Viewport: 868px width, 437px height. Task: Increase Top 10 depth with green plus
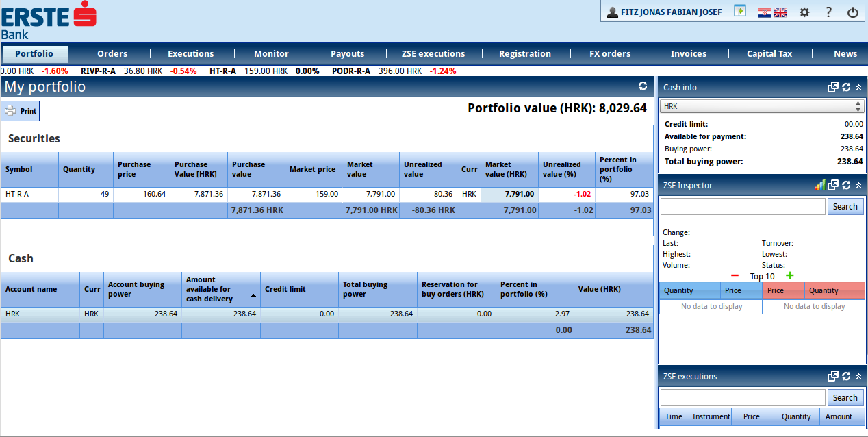coord(789,275)
